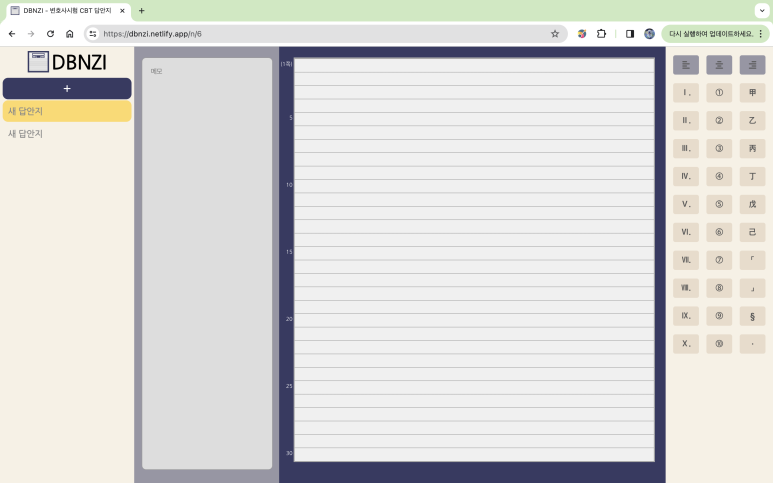This screenshot has height=483, width=773.
Task: Insert the Roman numeral Ⅹ. symbol
Action: click(685, 344)
